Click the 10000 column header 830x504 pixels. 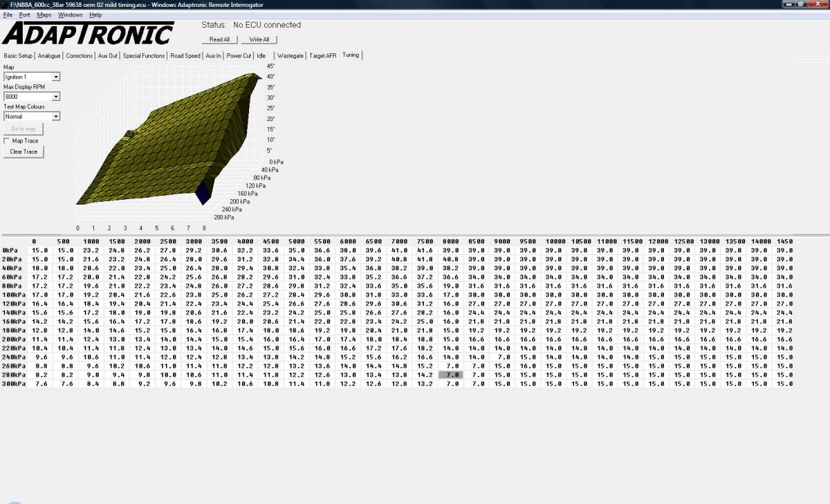coord(555,241)
